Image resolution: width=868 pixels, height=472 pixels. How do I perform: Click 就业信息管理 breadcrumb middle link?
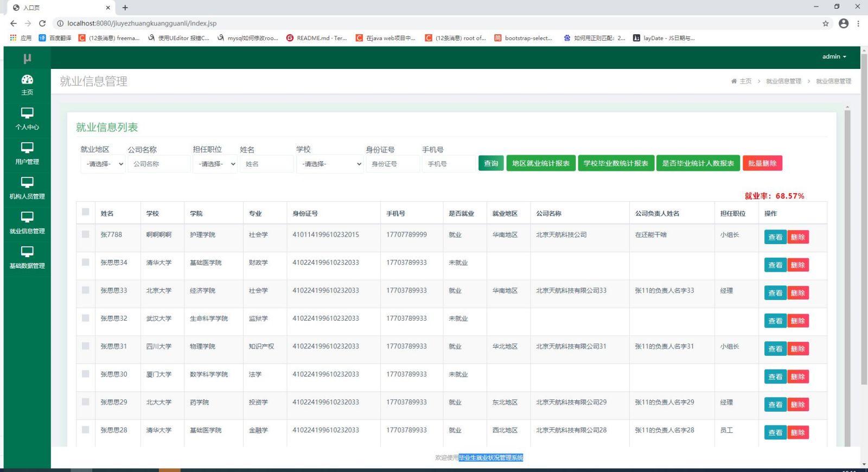[783, 81]
